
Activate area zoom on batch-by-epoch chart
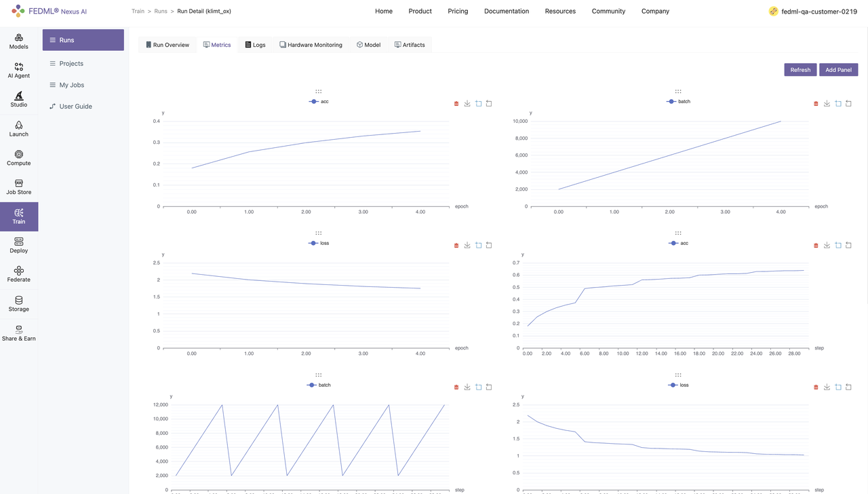[x=838, y=104]
